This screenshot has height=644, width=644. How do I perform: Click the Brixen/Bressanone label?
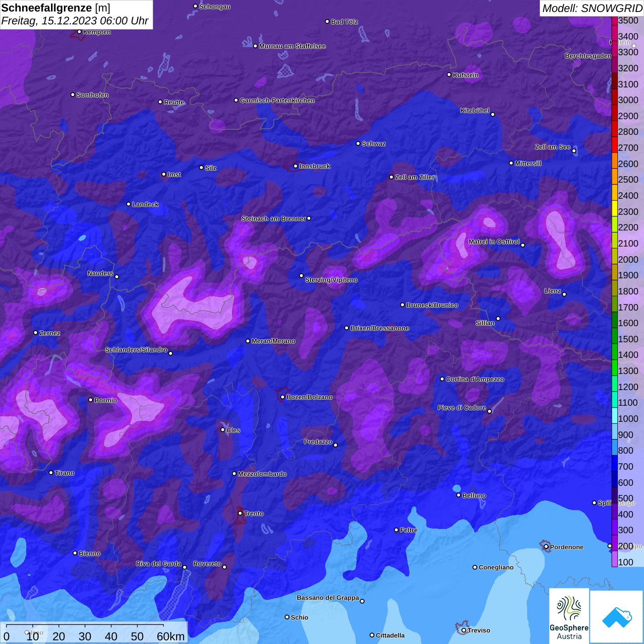[379, 328]
